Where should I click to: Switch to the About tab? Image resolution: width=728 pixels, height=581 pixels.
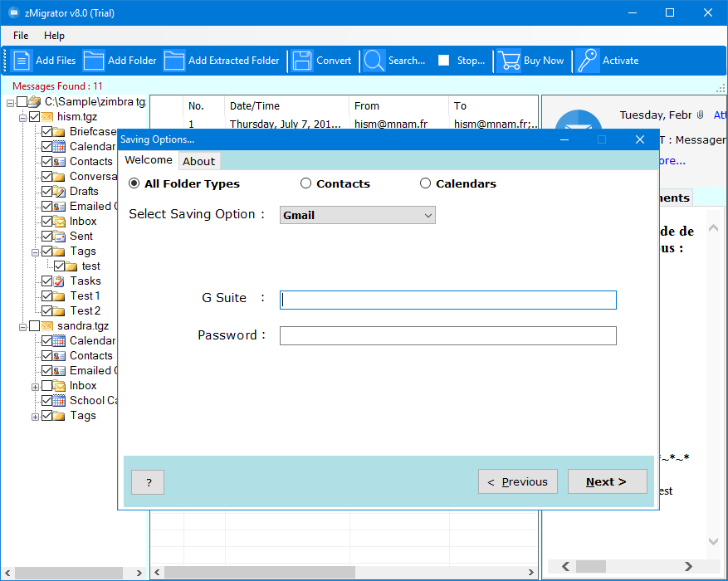click(x=198, y=161)
